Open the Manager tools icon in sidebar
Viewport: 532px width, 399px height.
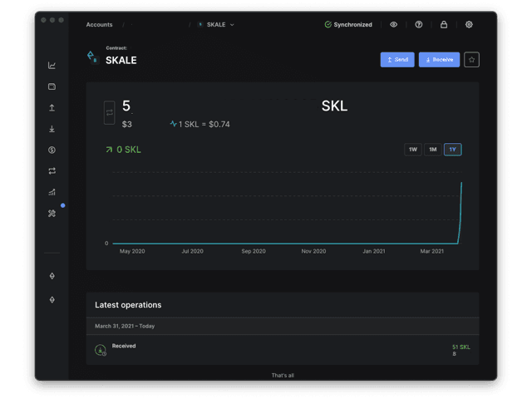[x=52, y=214]
